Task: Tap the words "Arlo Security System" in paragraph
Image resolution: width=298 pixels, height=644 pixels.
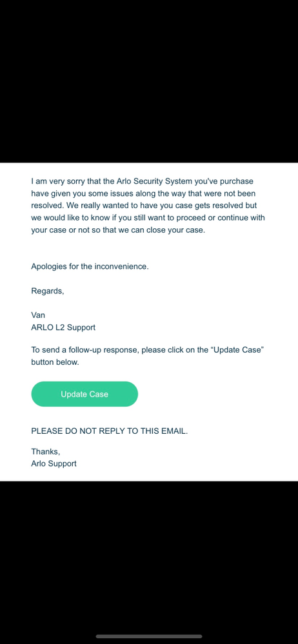Action: click(x=155, y=181)
